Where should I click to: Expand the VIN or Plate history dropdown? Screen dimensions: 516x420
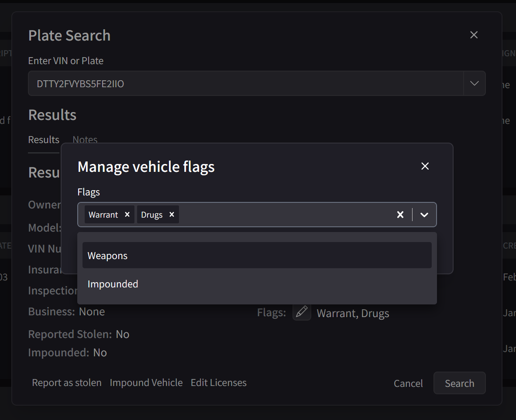tap(474, 83)
